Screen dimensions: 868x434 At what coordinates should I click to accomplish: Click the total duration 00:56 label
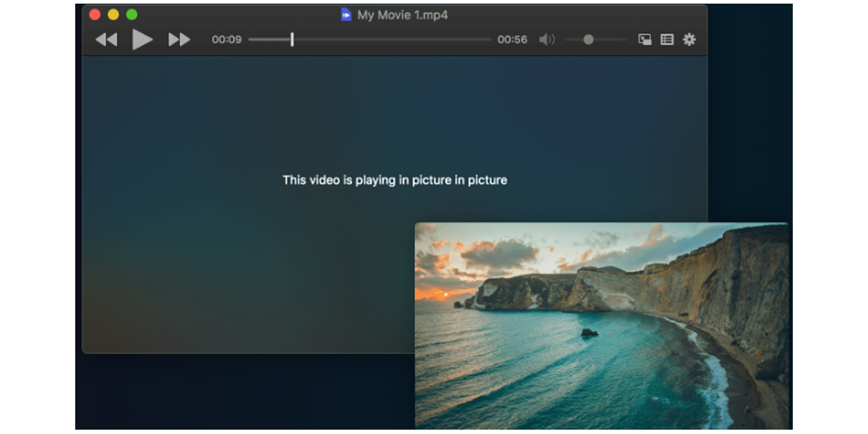(512, 40)
